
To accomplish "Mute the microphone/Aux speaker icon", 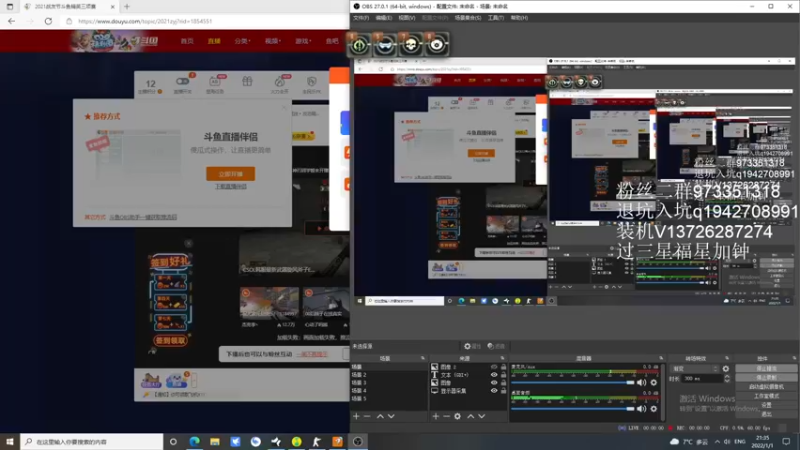I will coord(642,383).
